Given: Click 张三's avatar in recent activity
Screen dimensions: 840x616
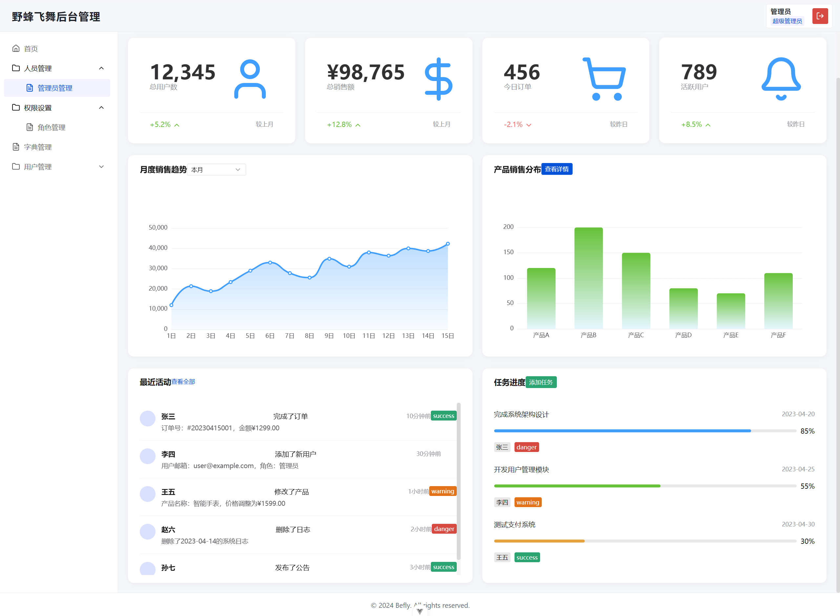Looking at the screenshot, I should coord(148,418).
